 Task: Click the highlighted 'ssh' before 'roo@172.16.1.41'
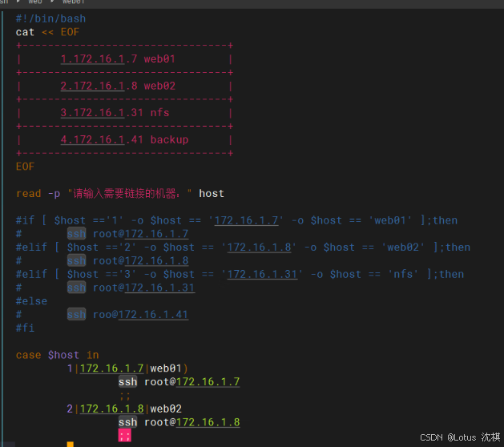(x=76, y=314)
